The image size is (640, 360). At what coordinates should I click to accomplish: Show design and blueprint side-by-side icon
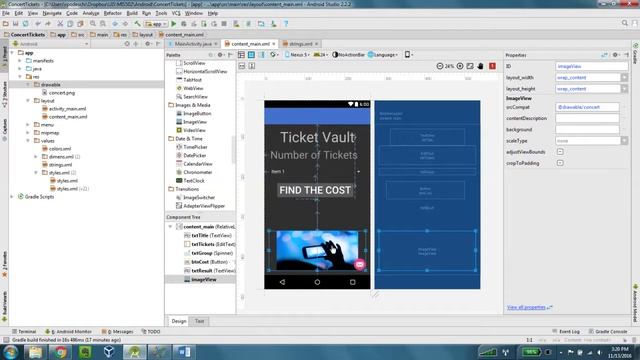tap(262, 55)
